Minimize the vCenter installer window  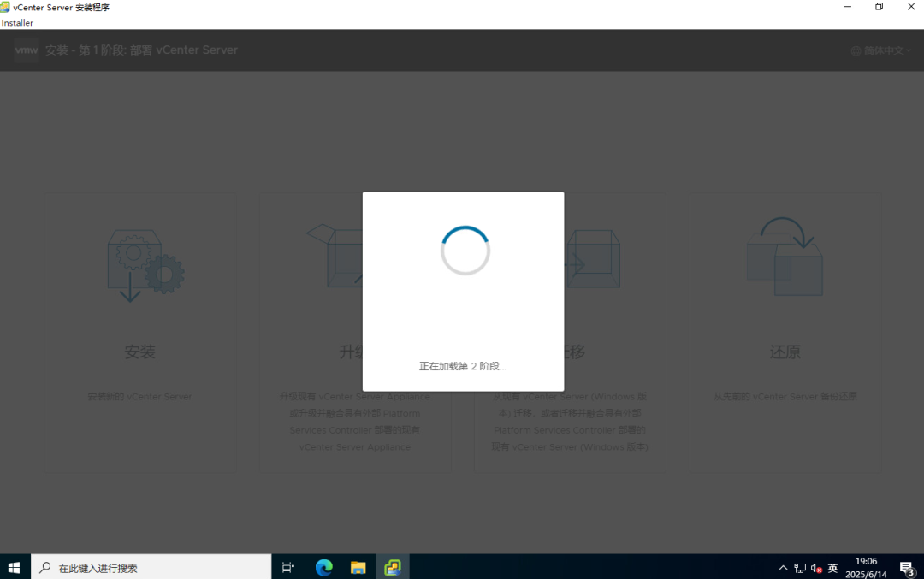847,7
